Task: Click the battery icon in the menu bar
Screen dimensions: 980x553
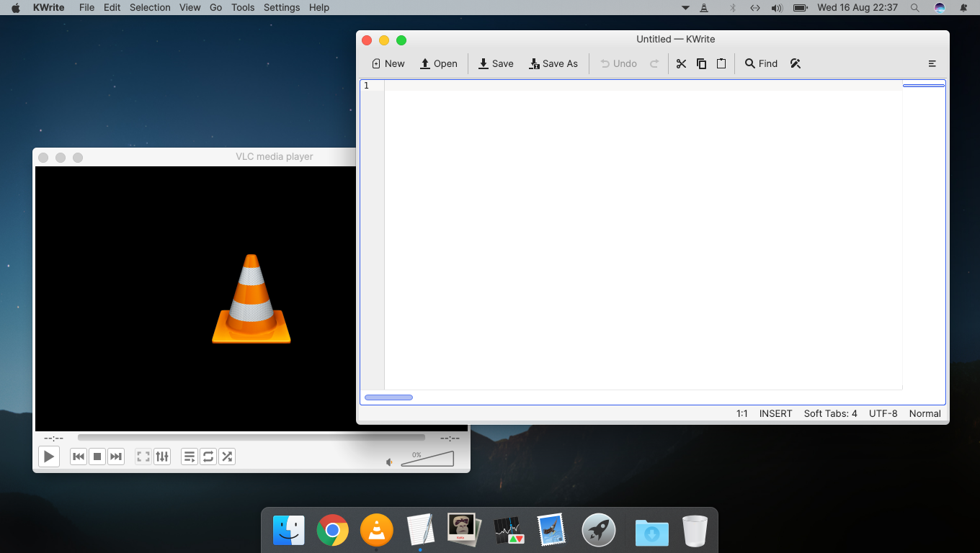Action: click(799, 7)
